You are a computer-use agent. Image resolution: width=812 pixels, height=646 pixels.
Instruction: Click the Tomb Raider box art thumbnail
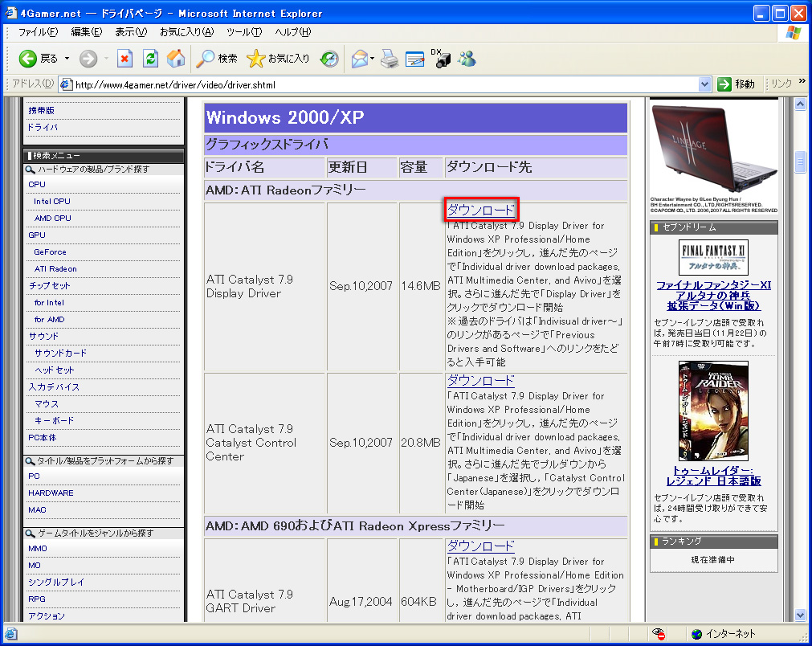point(713,411)
